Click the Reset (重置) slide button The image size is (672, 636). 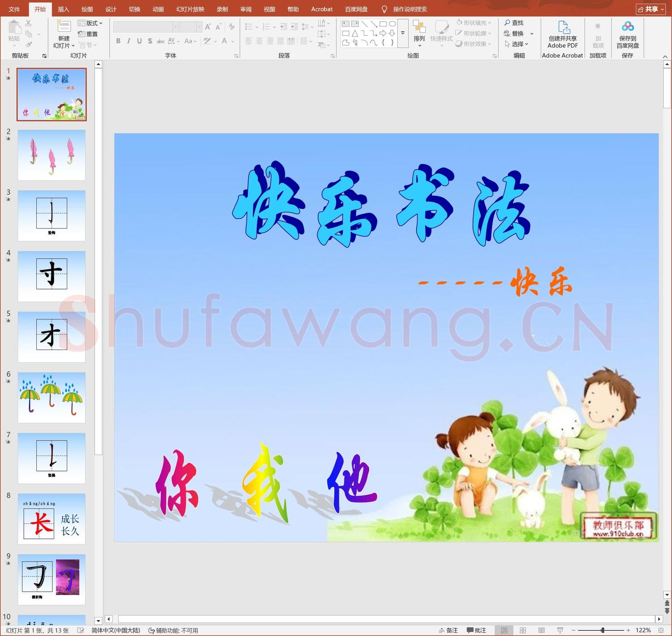tap(88, 34)
